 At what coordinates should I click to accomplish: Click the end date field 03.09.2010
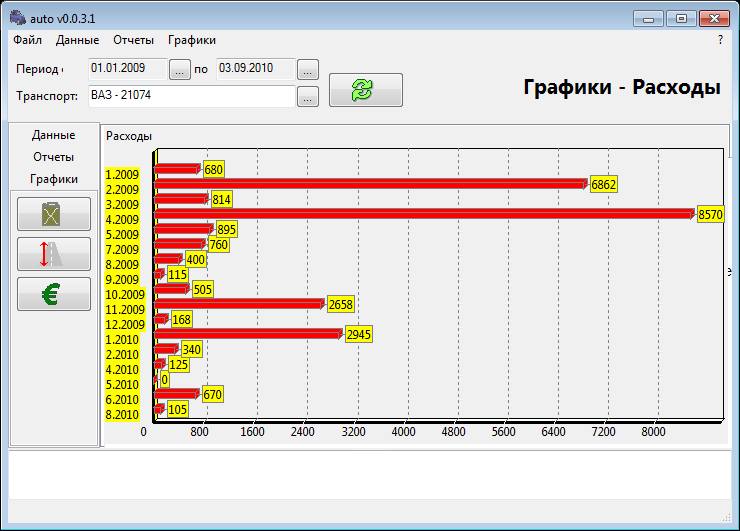point(256,68)
